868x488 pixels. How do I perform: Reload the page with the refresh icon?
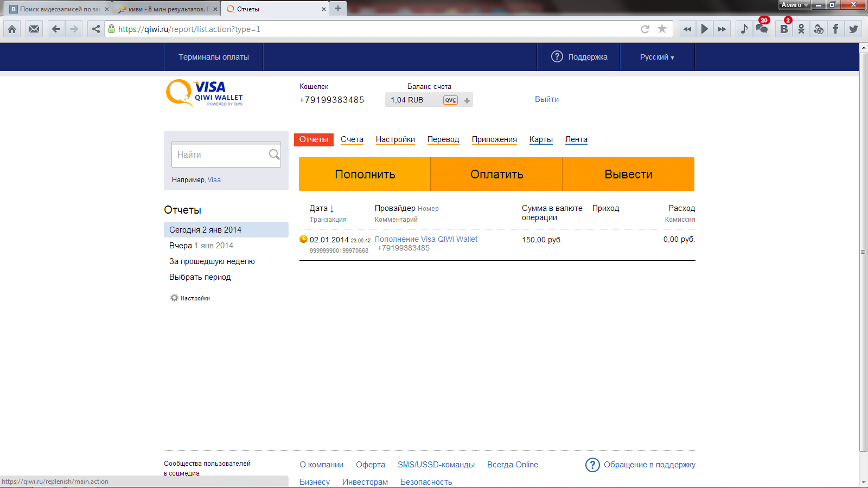tap(645, 29)
